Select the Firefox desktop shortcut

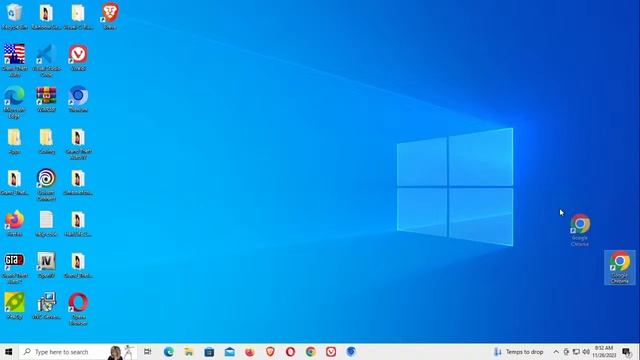[14, 223]
